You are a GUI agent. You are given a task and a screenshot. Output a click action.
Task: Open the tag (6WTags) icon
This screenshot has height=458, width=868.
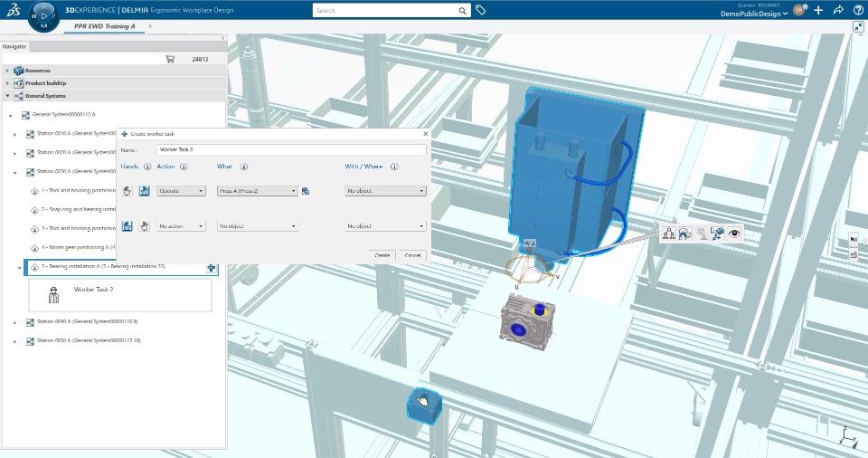pyautogui.click(x=480, y=10)
